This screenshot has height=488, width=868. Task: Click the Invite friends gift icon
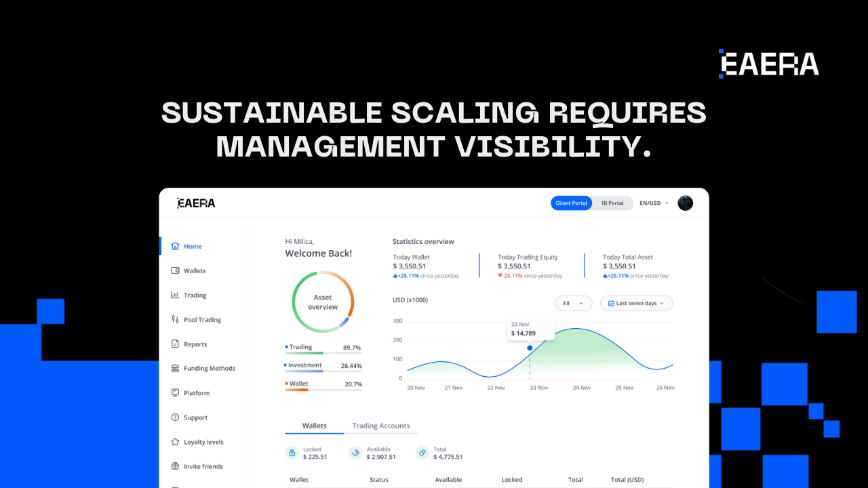(x=176, y=466)
